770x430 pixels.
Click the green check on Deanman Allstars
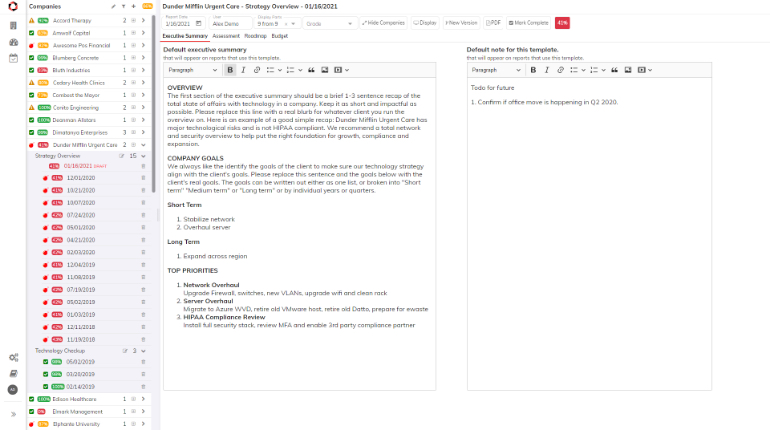tap(31, 120)
